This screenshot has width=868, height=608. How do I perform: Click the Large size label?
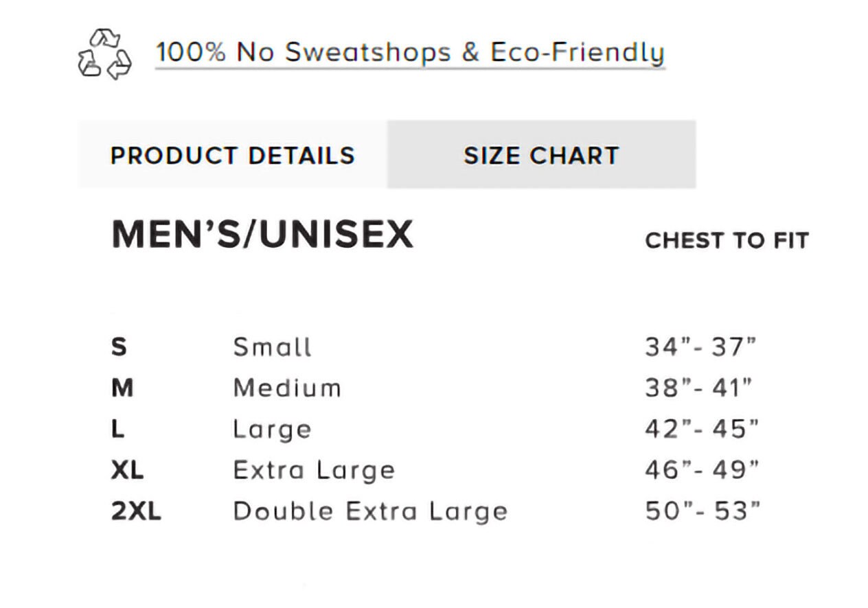pos(273,430)
